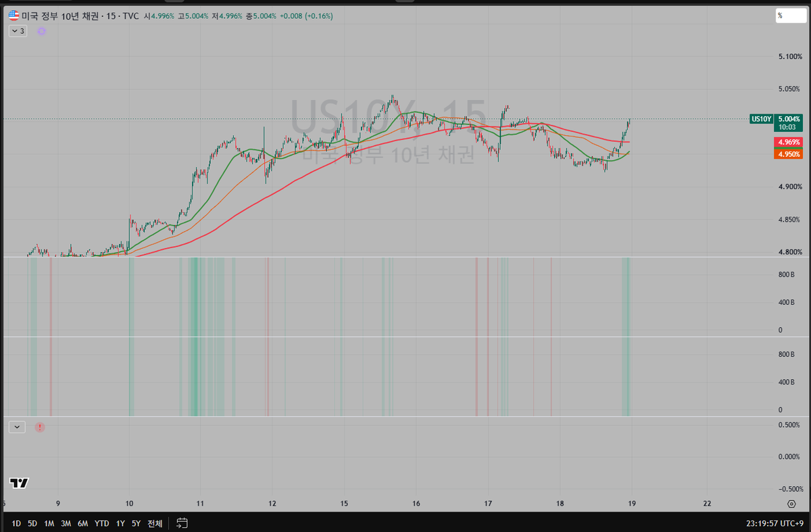Expand the lower pane legend chevron
This screenshot has height=532, width=811.
16,427
